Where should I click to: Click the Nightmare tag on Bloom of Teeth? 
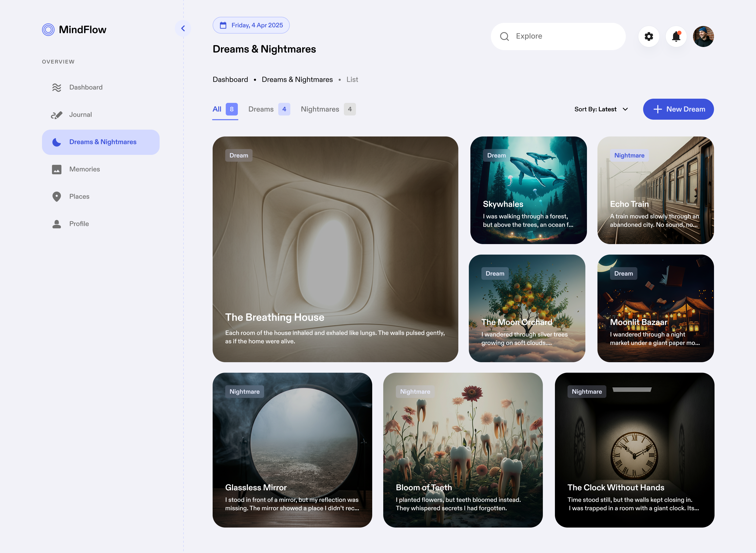pos(415,392)
